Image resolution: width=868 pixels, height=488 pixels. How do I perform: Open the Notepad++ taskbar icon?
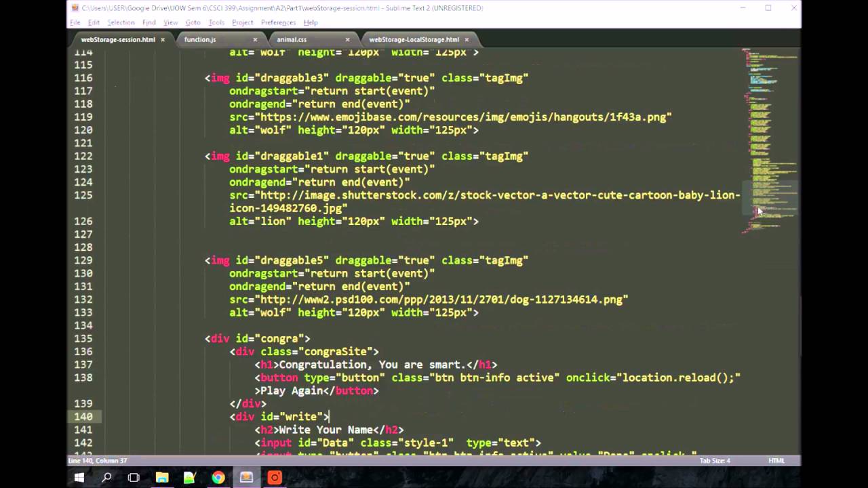pos(190,478)
